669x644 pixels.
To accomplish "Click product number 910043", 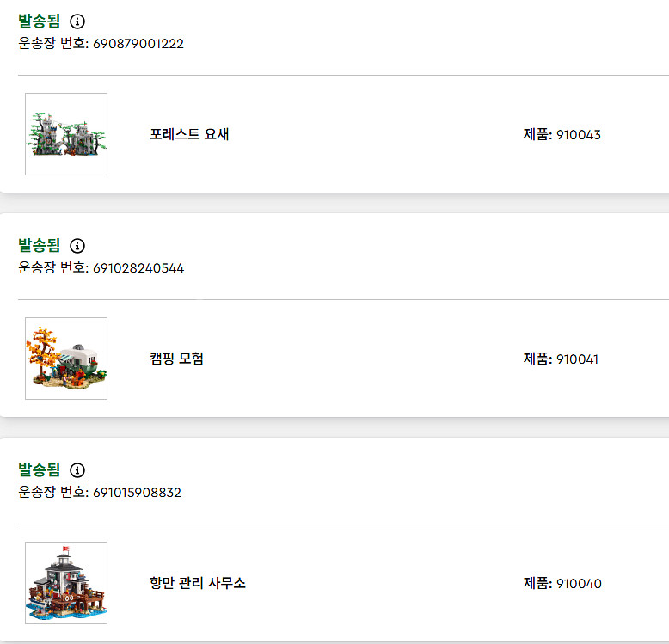I will (579, 135).
